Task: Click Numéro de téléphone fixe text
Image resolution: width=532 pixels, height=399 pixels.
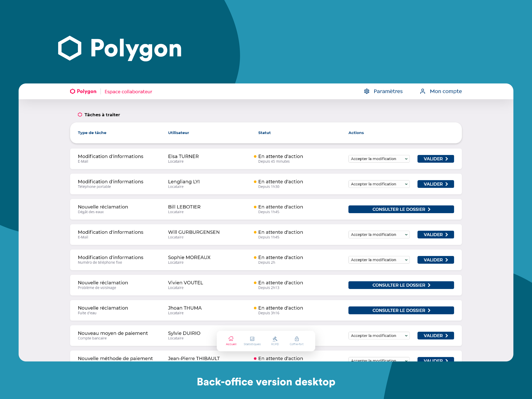Action: coord(100,263)
